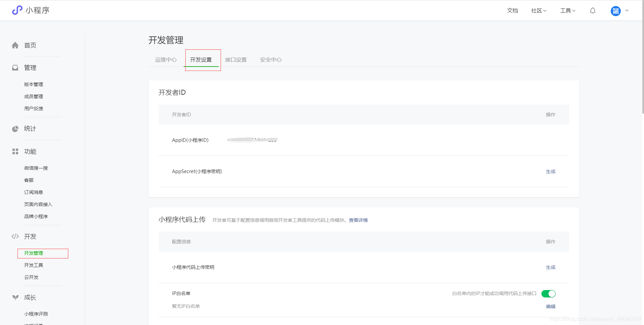Switch to the 安全中心 tab
Screen dimensions: 644x325
click(271, 60)
